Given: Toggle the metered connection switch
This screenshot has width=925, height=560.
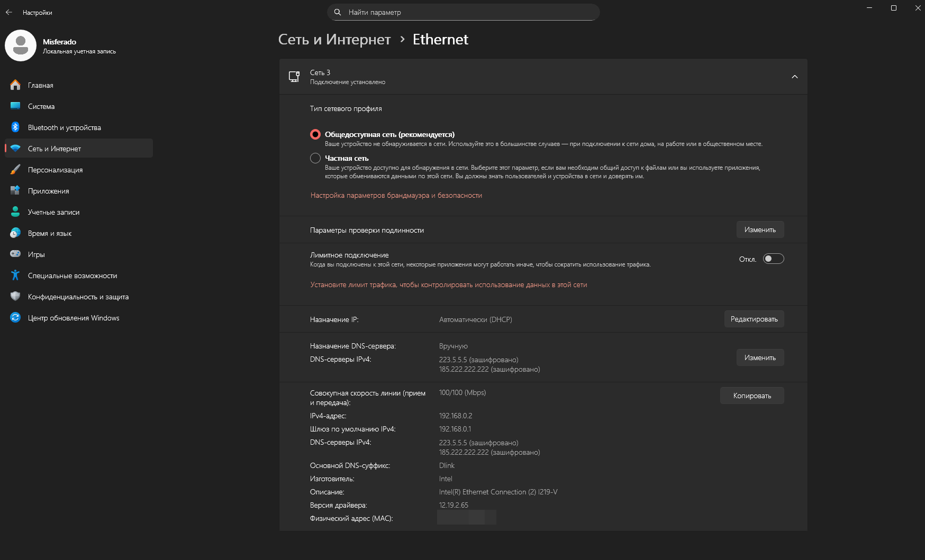Looking at the screenshot, I should 773,259.
